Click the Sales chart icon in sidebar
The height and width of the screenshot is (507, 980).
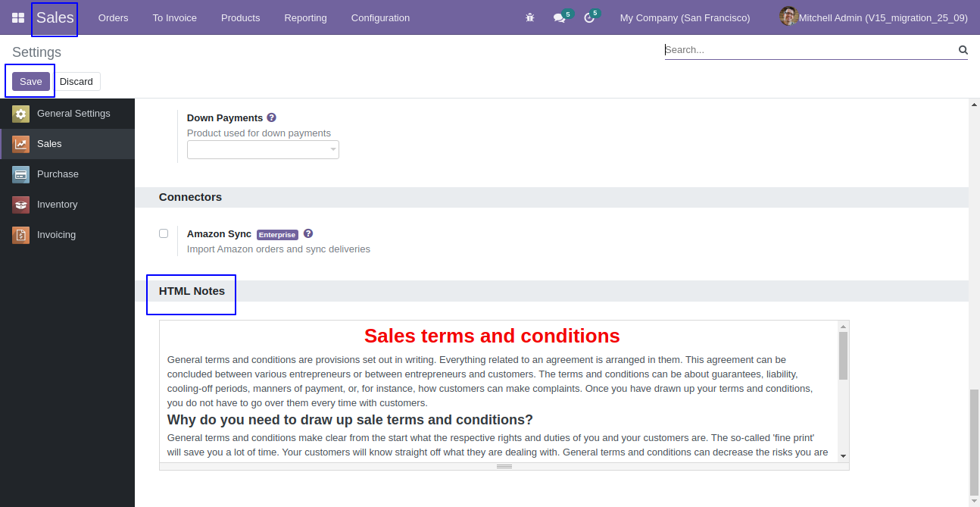coord(20,144)
